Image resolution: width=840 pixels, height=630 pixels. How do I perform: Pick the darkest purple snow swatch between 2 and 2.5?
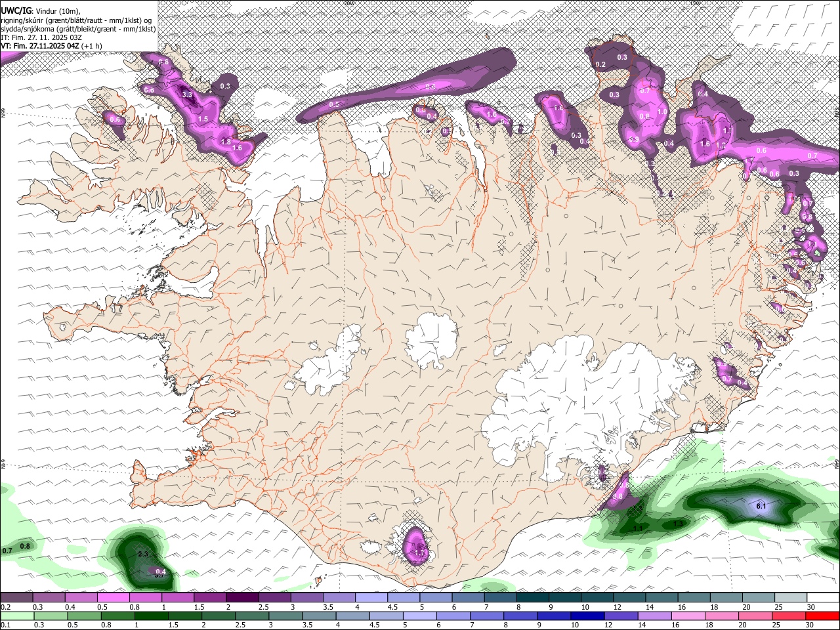tap(241, 597)
